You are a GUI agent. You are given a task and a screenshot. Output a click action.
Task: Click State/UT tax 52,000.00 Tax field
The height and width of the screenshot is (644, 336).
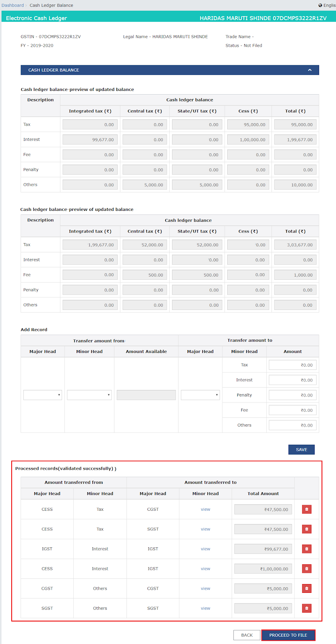(197, 245)
